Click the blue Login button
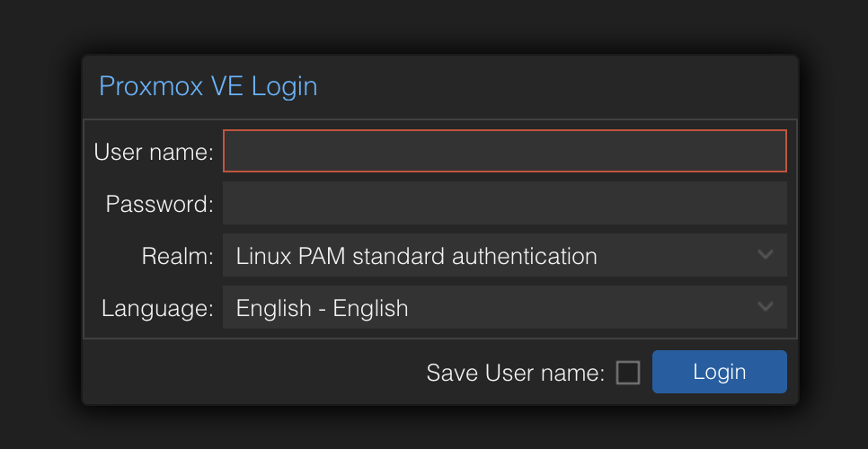 coord(719,372)
